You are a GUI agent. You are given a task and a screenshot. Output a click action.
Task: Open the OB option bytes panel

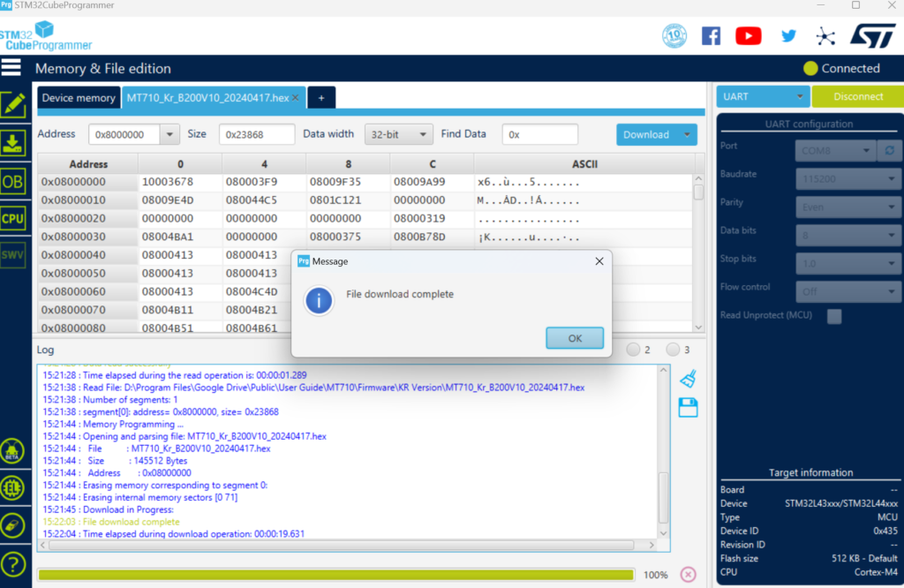12,182
